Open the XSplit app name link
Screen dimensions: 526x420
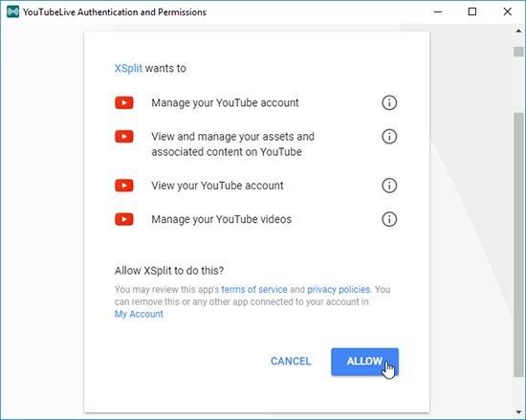128,69
